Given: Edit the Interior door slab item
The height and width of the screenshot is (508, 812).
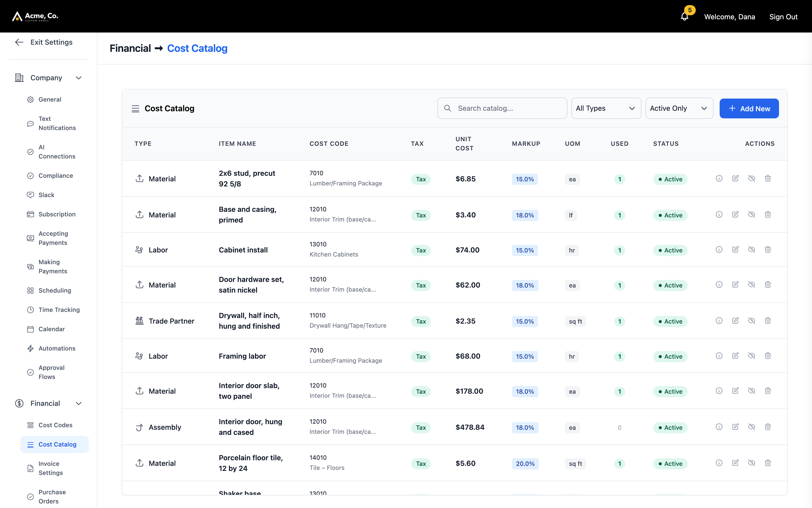Looking at the screenshot, I should coord(735,391).
